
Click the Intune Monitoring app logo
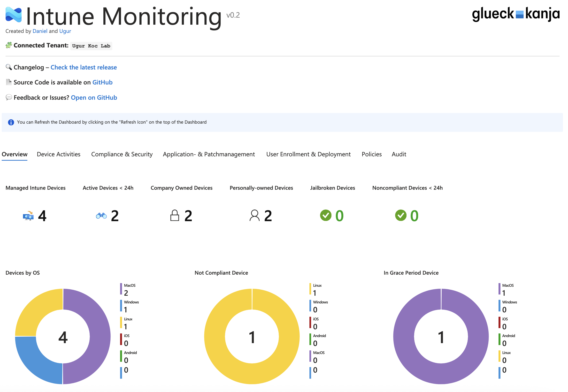14,15
